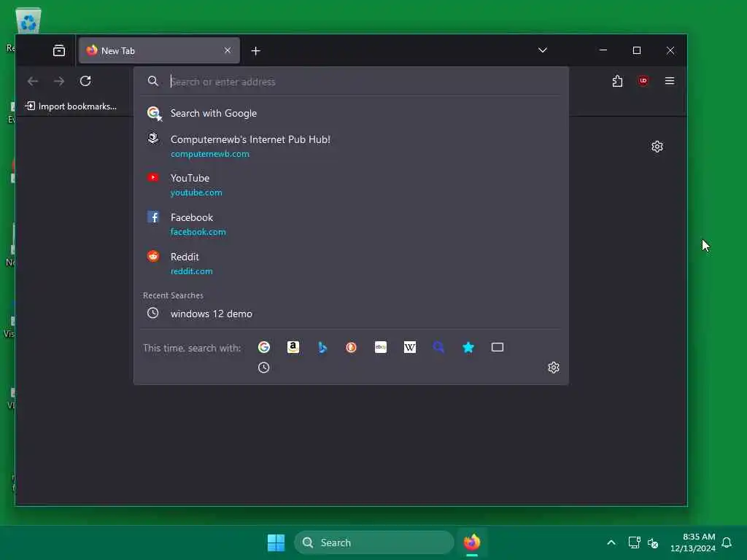Search this time with eBay
Image resolution: width=747 pixels, height=560 pixels.
[381, 347]
